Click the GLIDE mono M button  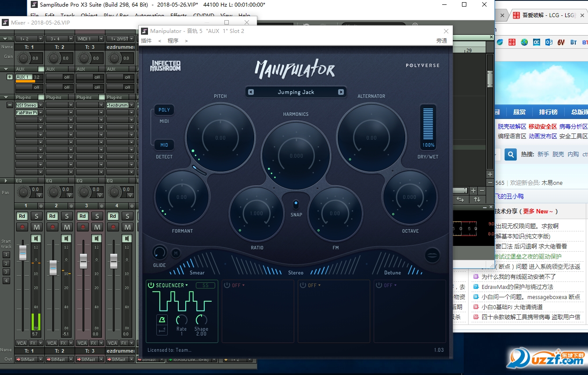point(176,253)
